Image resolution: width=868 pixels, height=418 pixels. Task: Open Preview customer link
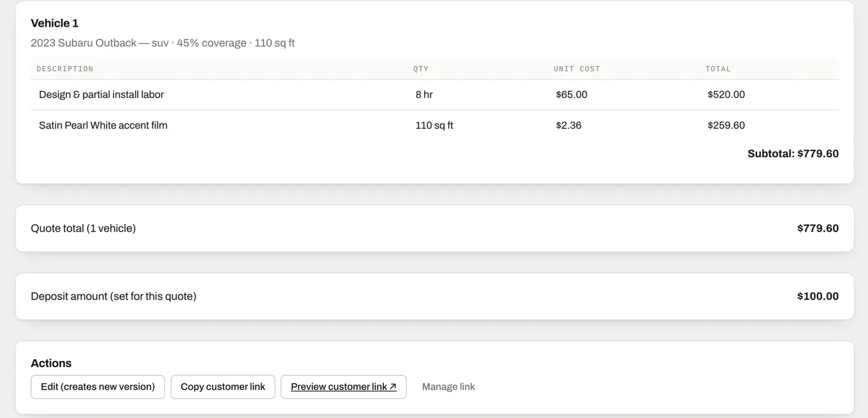(x=343, y=387)
